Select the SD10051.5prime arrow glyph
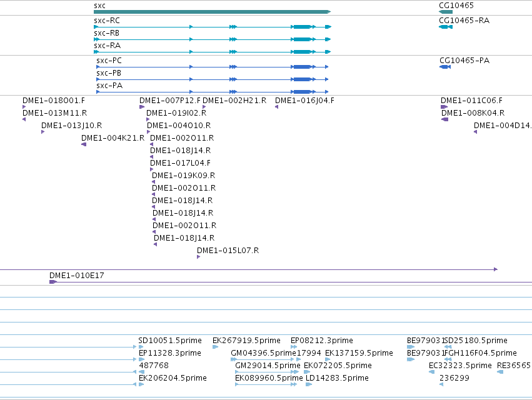 (141, 347)
